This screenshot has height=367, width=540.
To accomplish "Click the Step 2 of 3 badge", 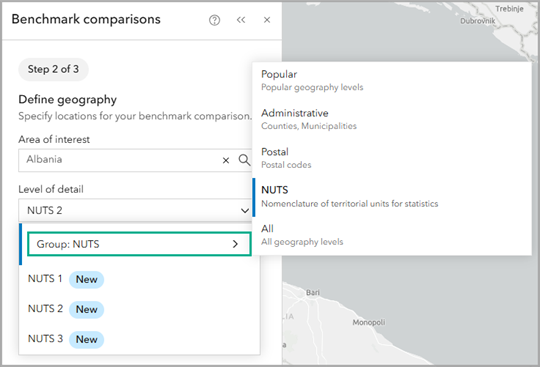I will click(53, 69).
